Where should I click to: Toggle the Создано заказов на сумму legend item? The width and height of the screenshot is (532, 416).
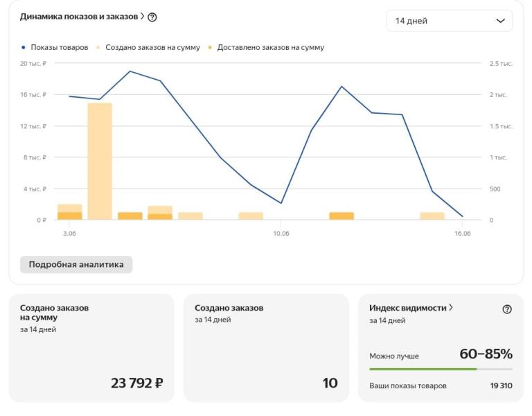152,47
